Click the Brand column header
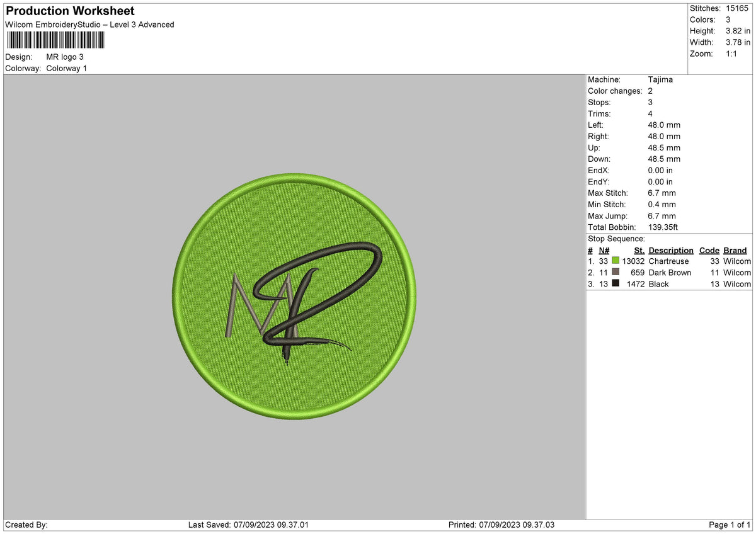 735,250
